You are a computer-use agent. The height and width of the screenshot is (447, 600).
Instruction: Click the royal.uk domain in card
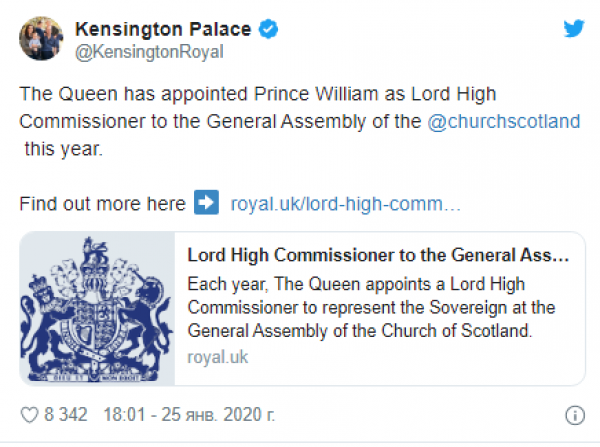coord(218,357)
